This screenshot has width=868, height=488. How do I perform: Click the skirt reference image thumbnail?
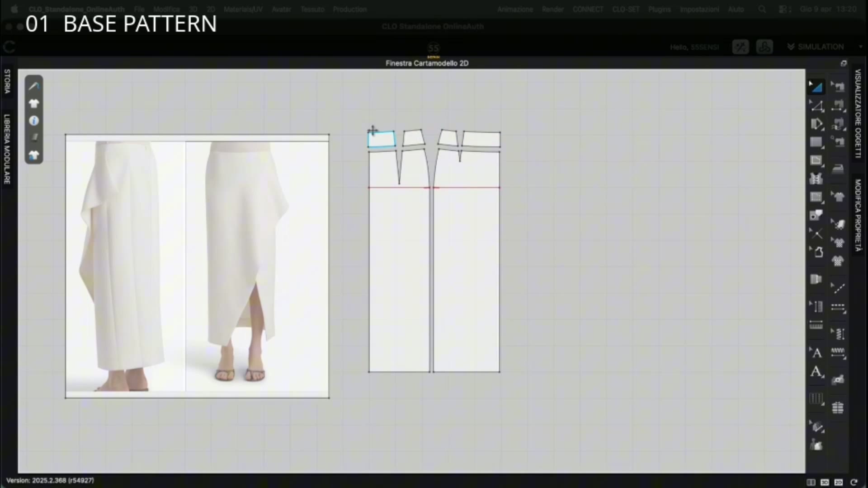pos(197,266)
